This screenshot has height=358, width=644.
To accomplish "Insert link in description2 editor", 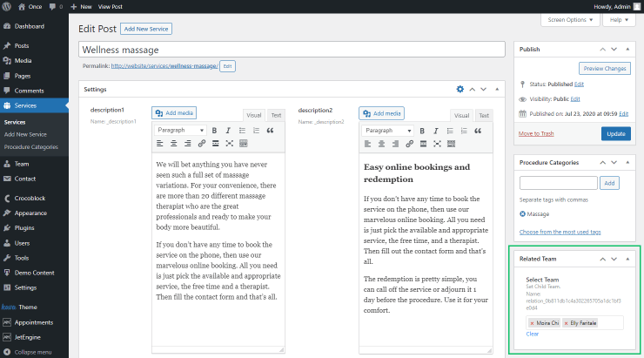I will (410, 144).
